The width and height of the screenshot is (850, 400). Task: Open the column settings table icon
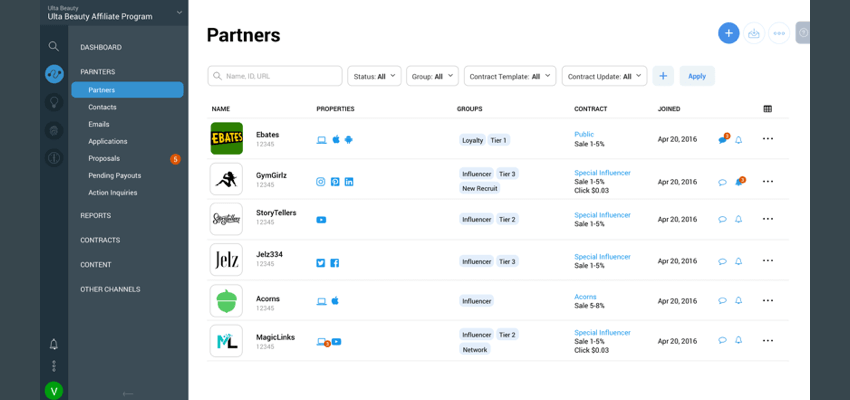767,108
